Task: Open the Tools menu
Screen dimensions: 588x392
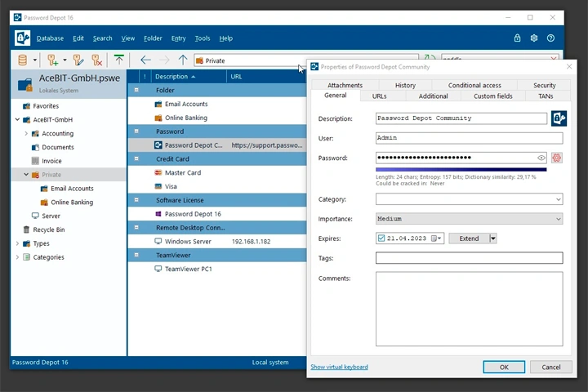Action: pyautogui.click(x=203, y=38)
